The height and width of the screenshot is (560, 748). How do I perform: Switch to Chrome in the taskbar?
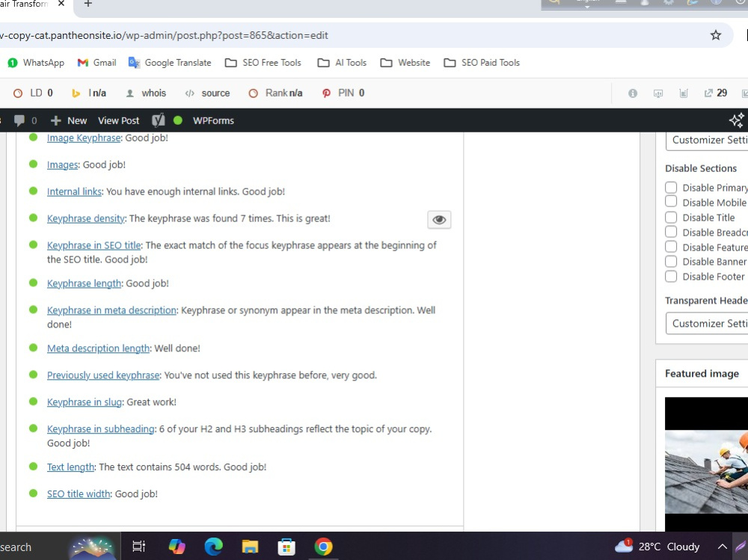pyautogui.click(x=323, y=547)
